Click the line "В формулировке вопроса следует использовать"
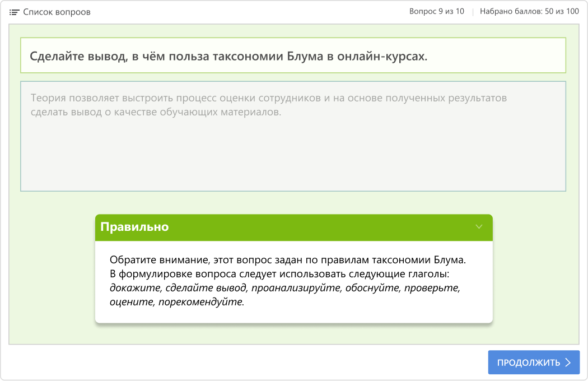This screenshot has width=588, height=381. pos(279,274)
